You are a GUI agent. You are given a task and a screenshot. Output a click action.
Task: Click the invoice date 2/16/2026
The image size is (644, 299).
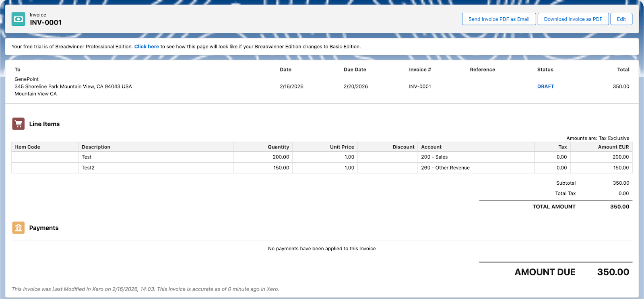[x=291, y=87]
